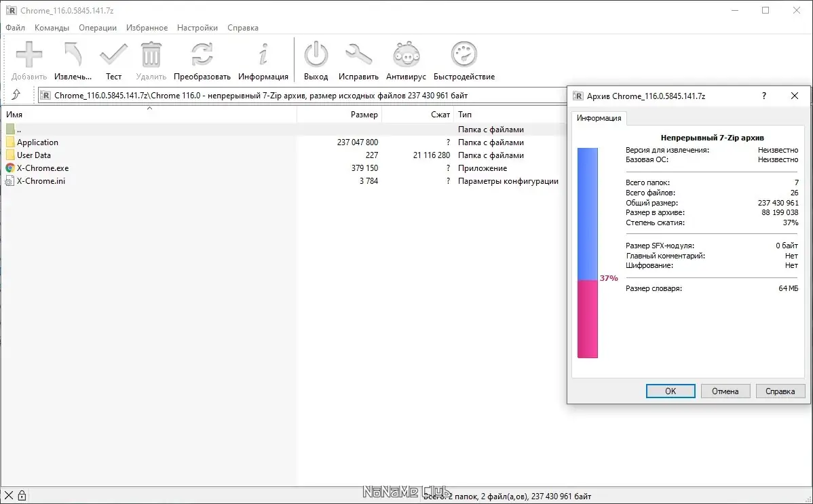813x504 pixels.
Task: Click the size value 3 784
Action: pos(368,181)
